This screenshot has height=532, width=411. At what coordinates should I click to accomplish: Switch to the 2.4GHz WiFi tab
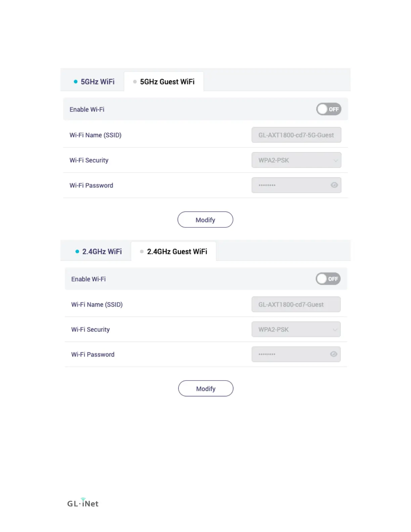(98, 252)
